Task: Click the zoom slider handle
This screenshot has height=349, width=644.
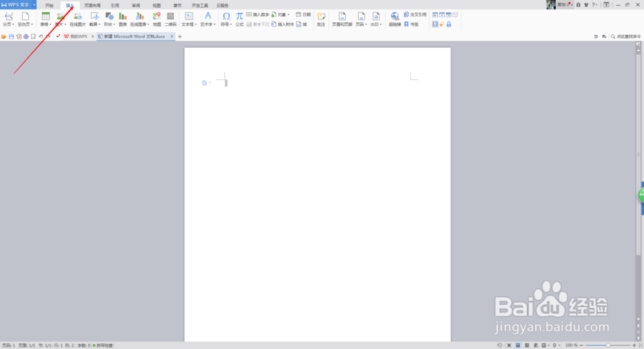Action: [x=608, y=346]
